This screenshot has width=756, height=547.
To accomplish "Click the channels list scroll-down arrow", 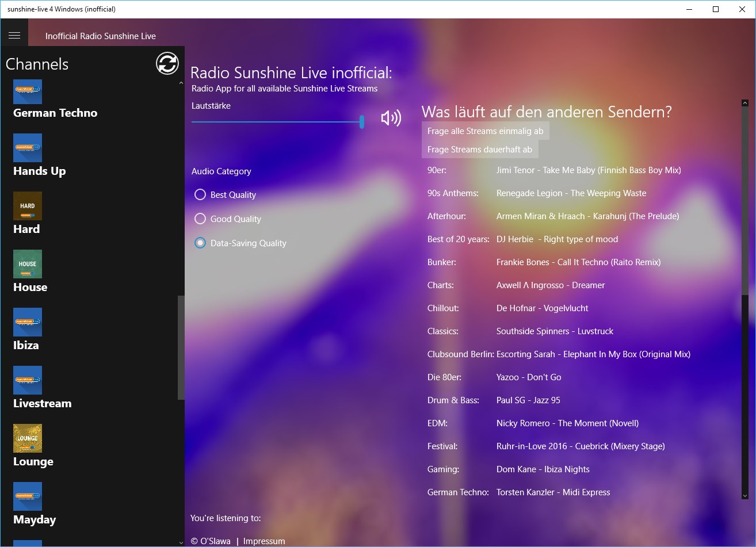I will click(x=181, y=542).
